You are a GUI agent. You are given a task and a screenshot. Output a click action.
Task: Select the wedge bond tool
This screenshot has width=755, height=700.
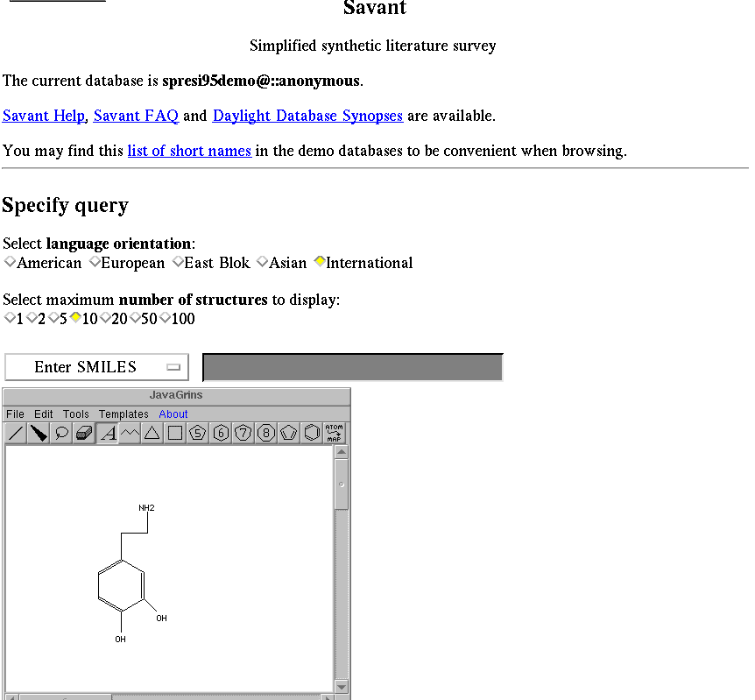coord(39,433)
